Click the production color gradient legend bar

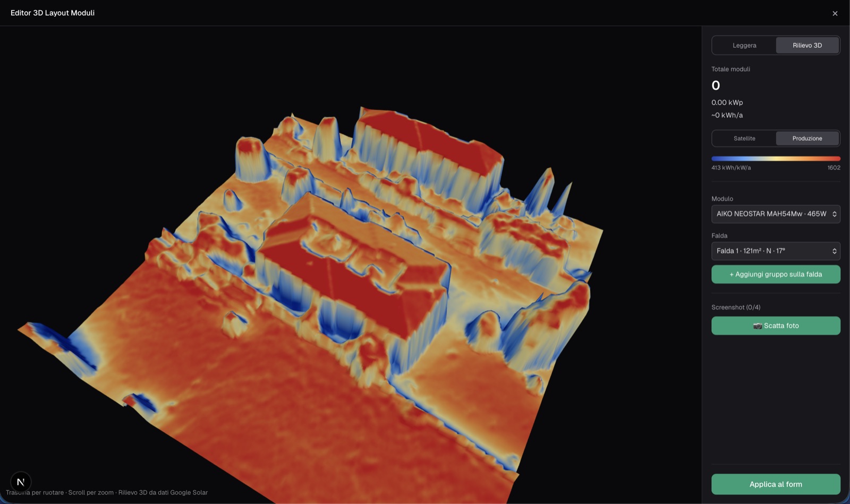point(776,158)
